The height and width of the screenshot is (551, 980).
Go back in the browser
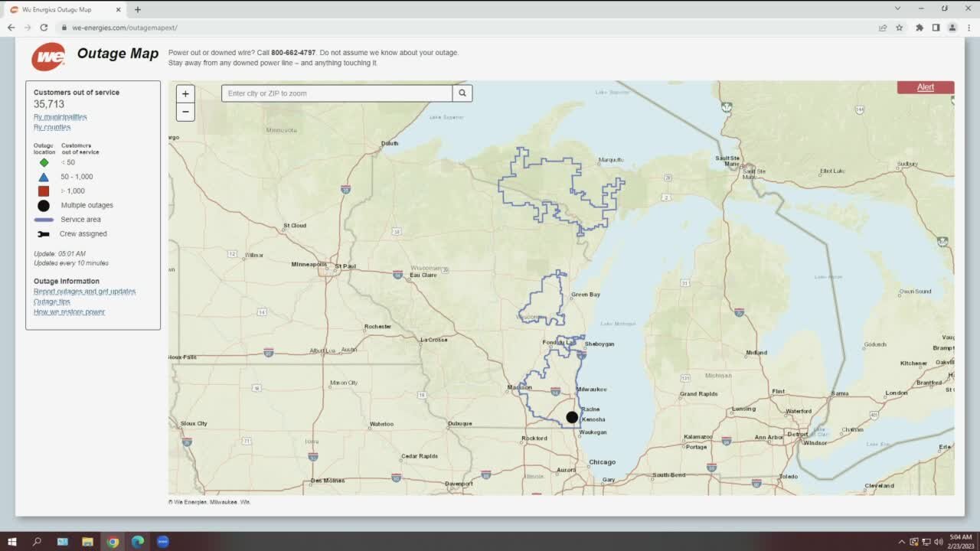(11, 28)
